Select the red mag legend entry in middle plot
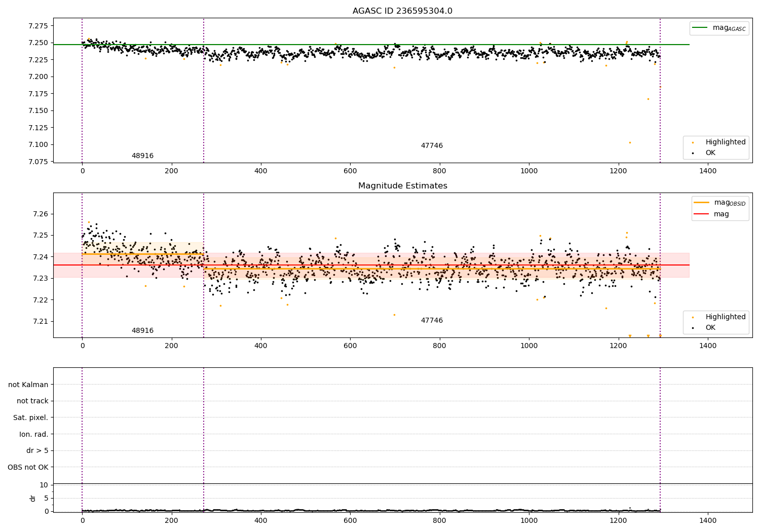760x532 pixels. (x=701, y=214)
